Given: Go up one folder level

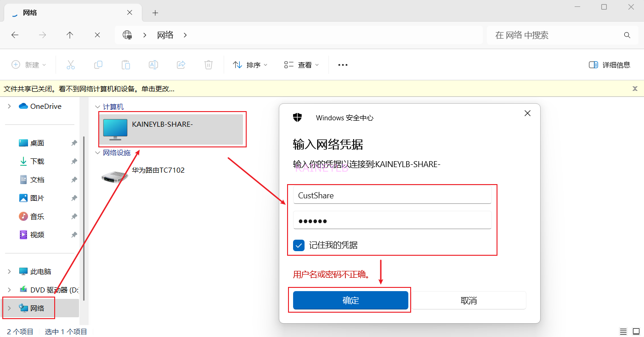Looking at the screenshot, I should point(70,35).
